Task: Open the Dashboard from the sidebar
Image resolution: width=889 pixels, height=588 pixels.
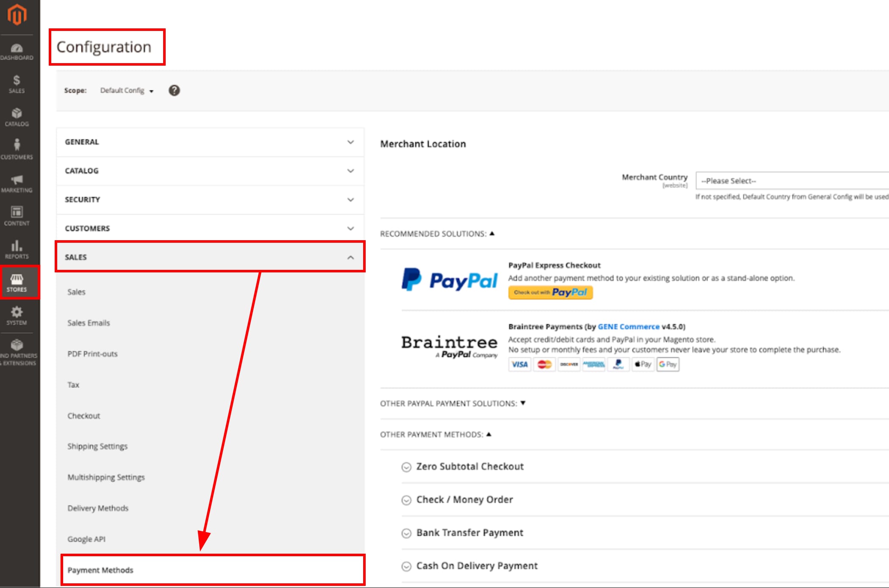Action: click(x=17, y=51)
